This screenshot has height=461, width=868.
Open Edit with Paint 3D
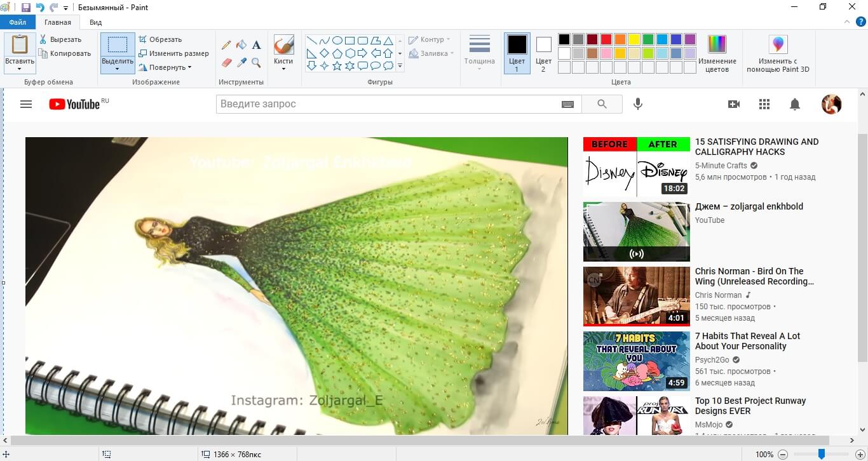tap(778, 45)
